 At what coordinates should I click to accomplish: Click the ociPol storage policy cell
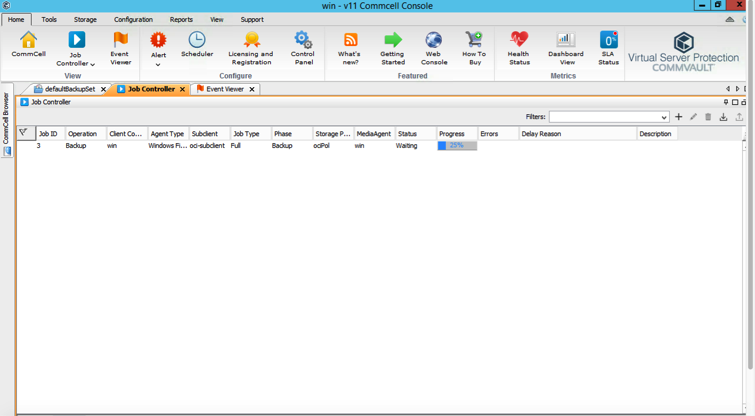point(321,145)
